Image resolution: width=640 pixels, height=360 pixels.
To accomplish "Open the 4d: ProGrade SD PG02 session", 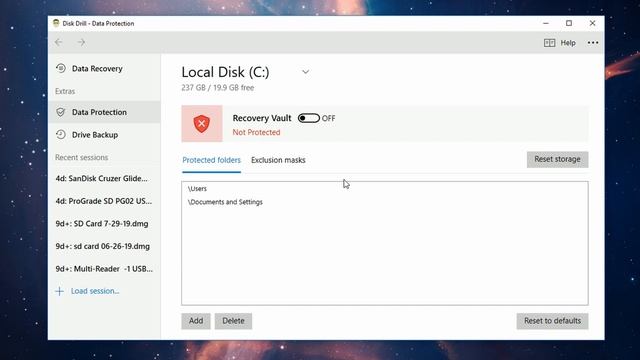I will pos(104,201).
